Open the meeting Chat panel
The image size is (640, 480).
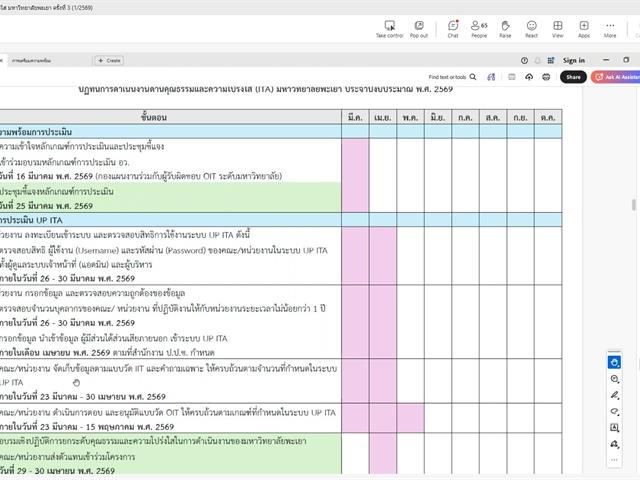tap(453, 27)
